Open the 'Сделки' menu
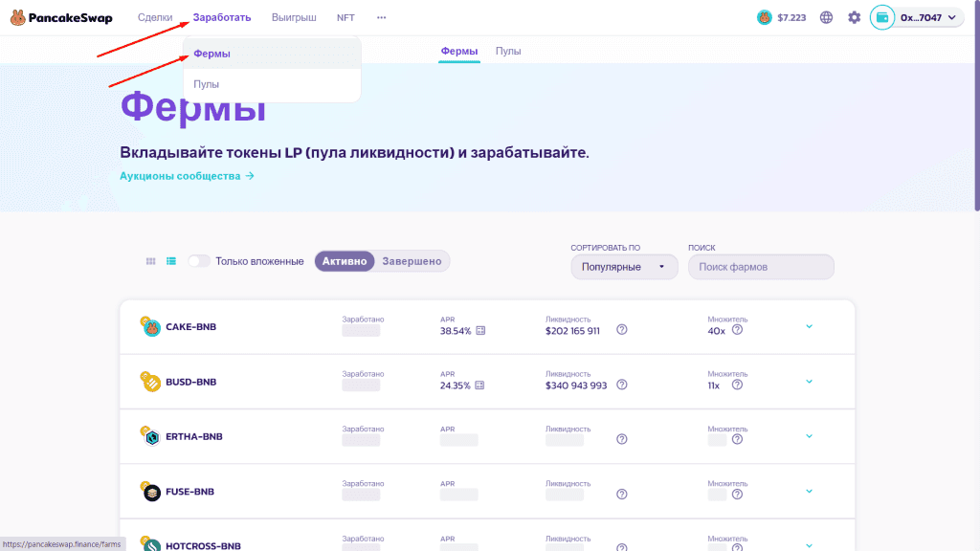This screenshot has width=980, height=551. (155, 17)
